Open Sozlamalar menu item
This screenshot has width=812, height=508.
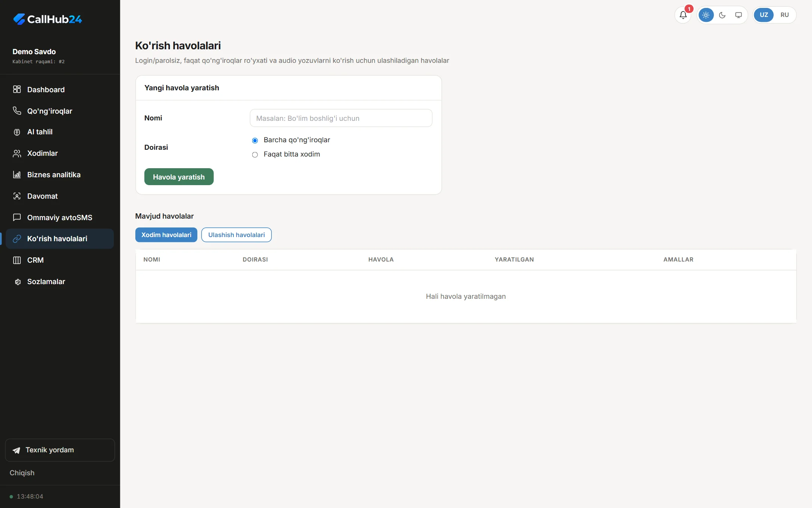[60, 281]
